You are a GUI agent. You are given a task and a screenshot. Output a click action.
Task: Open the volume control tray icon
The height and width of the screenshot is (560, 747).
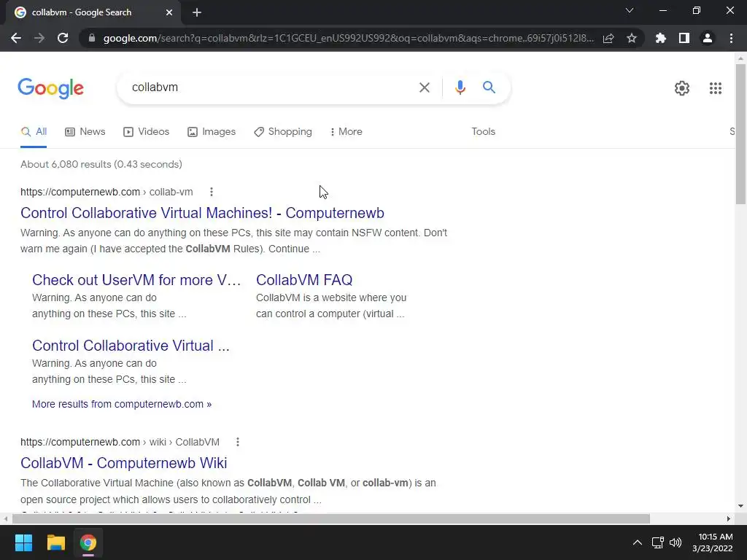pyautogui.click(x=676, y=542)
